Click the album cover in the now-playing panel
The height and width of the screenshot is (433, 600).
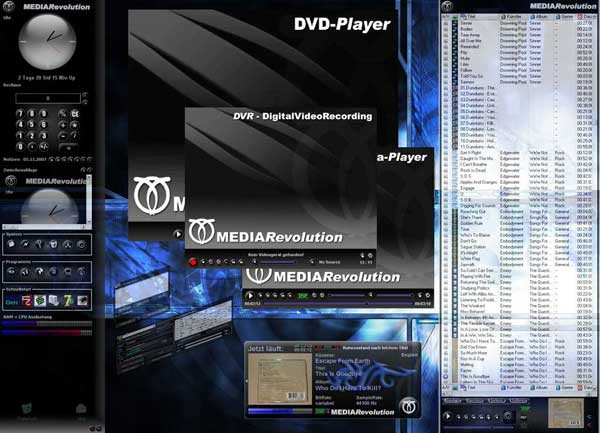coord(280,379)
